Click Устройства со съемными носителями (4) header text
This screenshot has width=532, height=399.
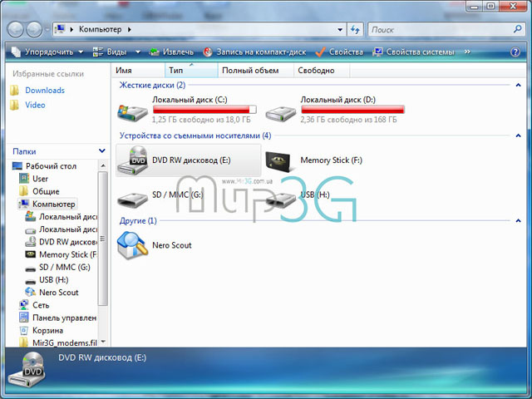(195, 135)
